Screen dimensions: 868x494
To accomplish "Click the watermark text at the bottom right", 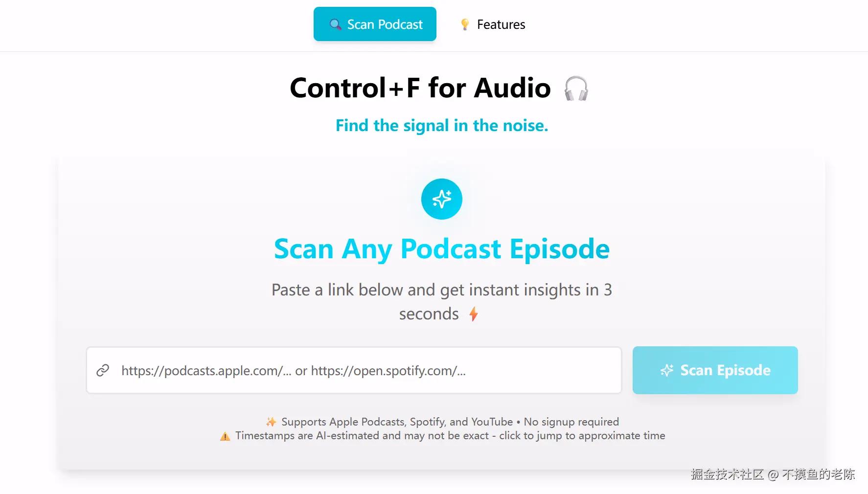I will 773,474.
